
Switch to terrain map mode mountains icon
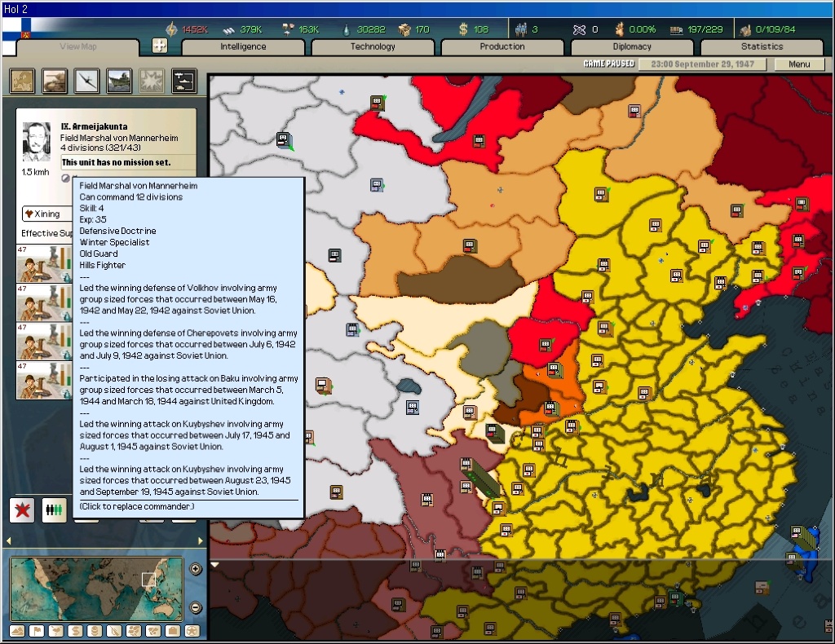click(17, 631)
